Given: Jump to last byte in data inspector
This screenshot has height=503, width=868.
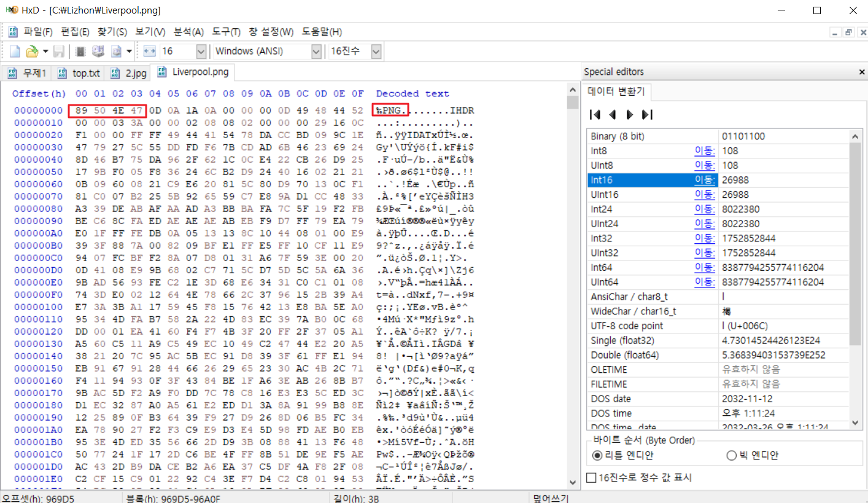Looking at the screenshot, I should coord(646,114).
